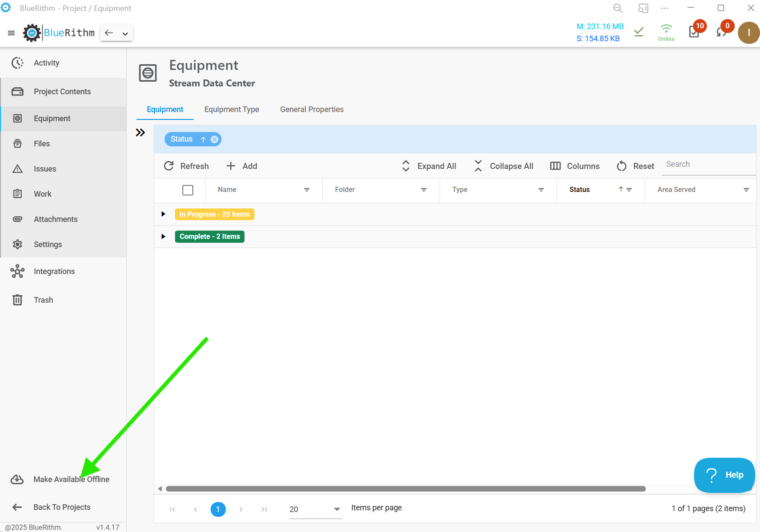The height and width of the screenshot is (532, 760).
Task: Check the select-all checkbox in the header
Action: (x=188, y=190)
